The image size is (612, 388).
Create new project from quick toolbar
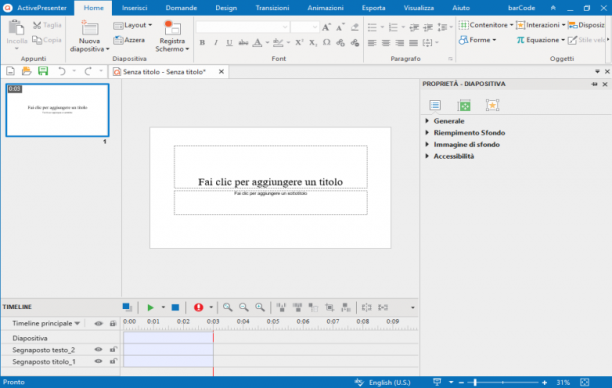pos(11,71)
